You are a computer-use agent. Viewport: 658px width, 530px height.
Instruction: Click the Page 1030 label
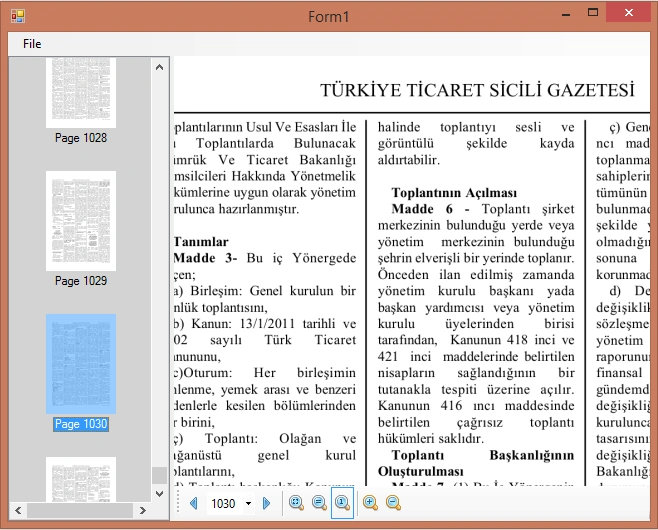click(81, 424)
